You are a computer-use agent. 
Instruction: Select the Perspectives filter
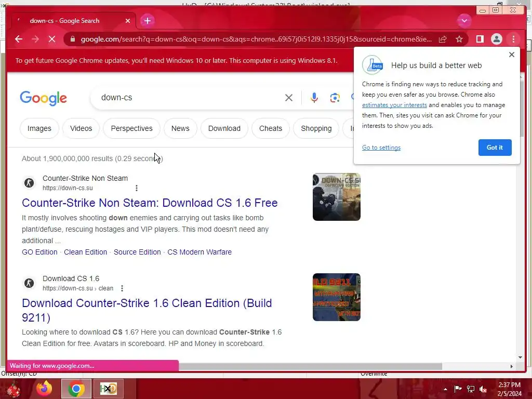click(x=131, y=129)
